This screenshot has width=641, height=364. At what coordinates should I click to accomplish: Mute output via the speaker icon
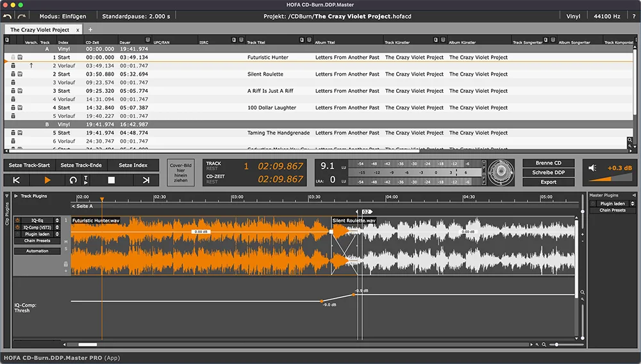(x=592, y=168)
